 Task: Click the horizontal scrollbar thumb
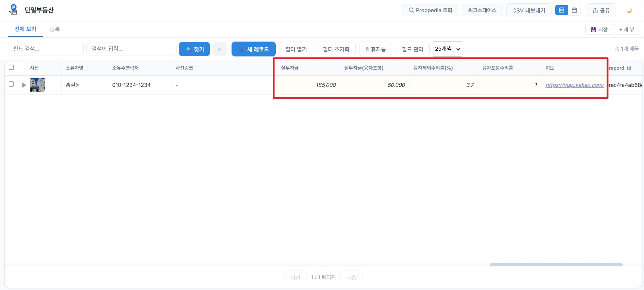click(556, 265)
